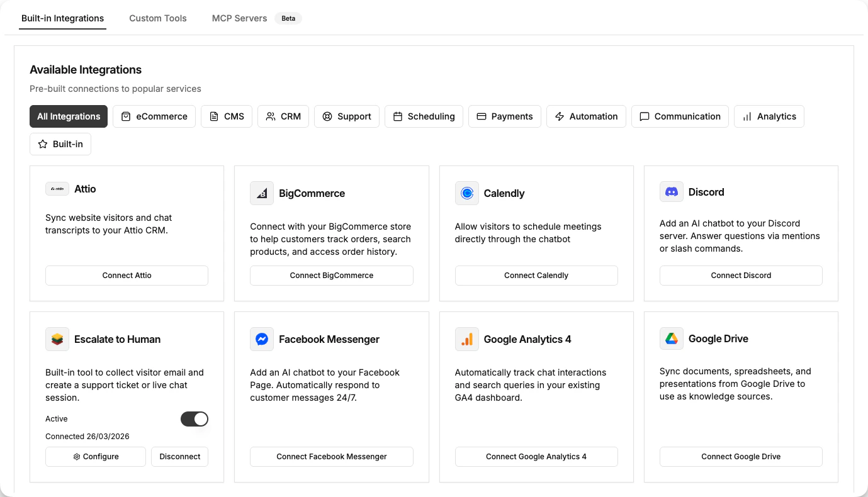Click the calendar icon in Scheduling filter
Image resolution: width=868 pixels, height=497 pixels.
398,116
